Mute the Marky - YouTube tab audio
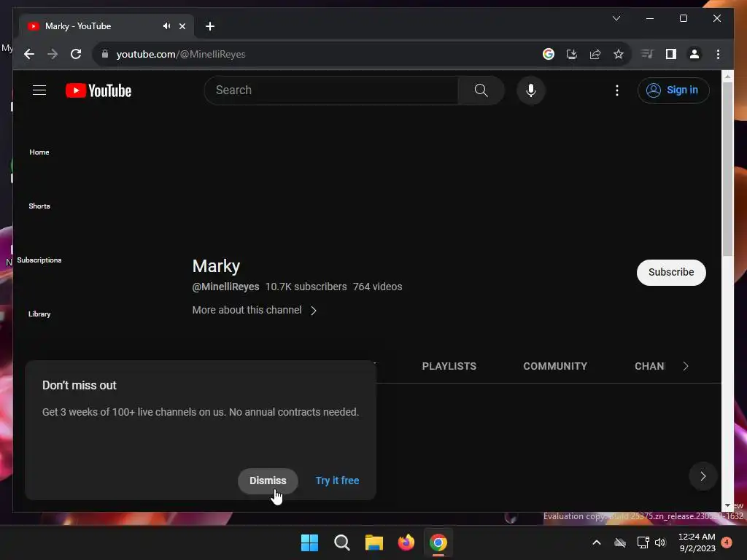The width and height of the screenshot is (747, 560). tap(166, 26)
